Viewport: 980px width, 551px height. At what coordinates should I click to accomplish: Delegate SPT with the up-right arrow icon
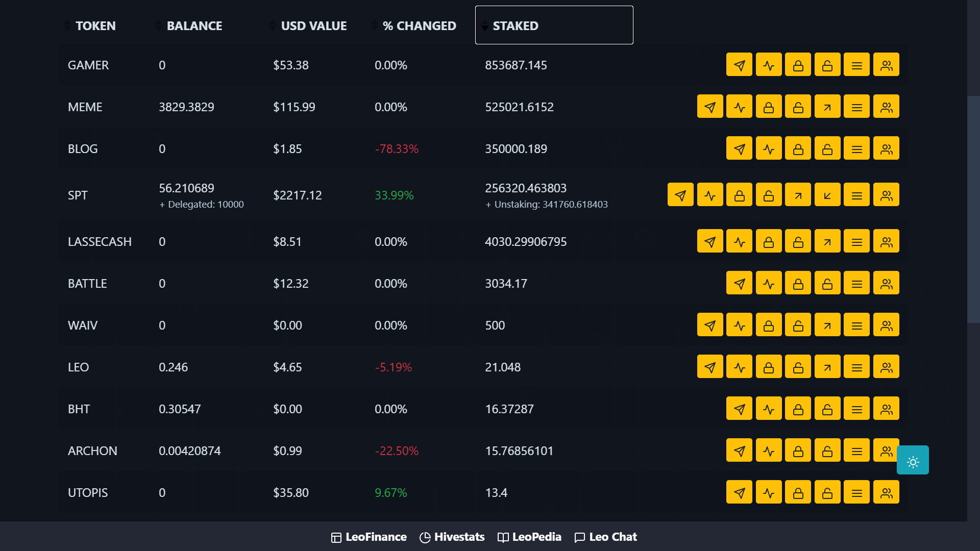[798, 195]
